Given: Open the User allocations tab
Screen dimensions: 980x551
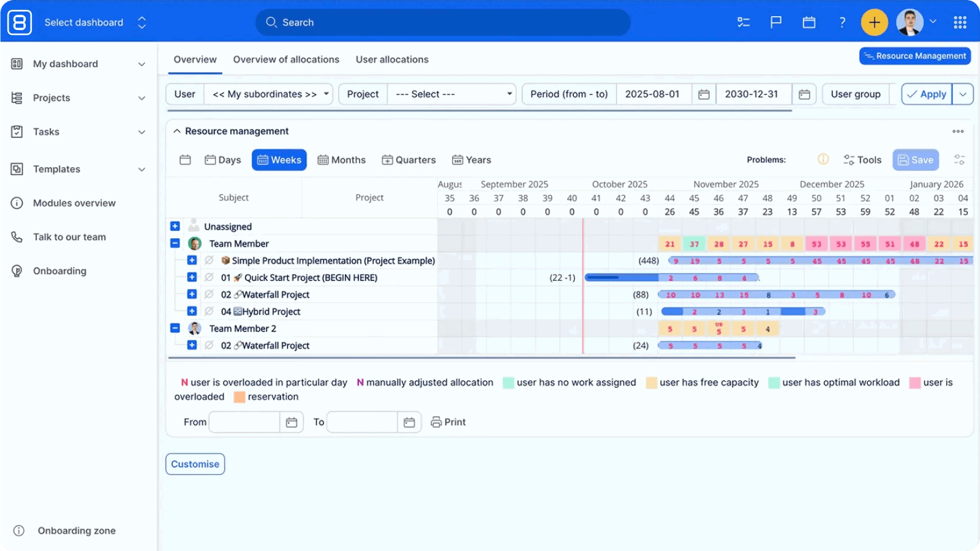Looking at the screenshot, I should pyautogui.click(x=392, y=59).
